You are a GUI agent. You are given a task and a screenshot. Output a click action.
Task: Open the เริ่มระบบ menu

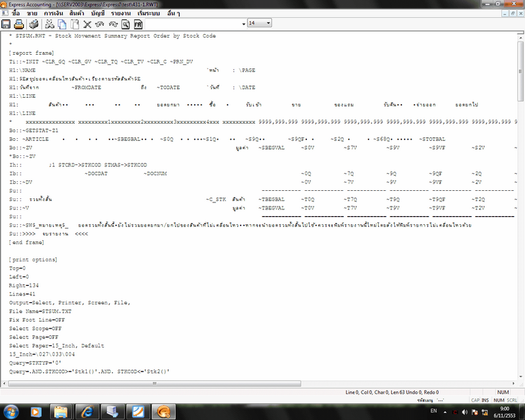(148, 14)
